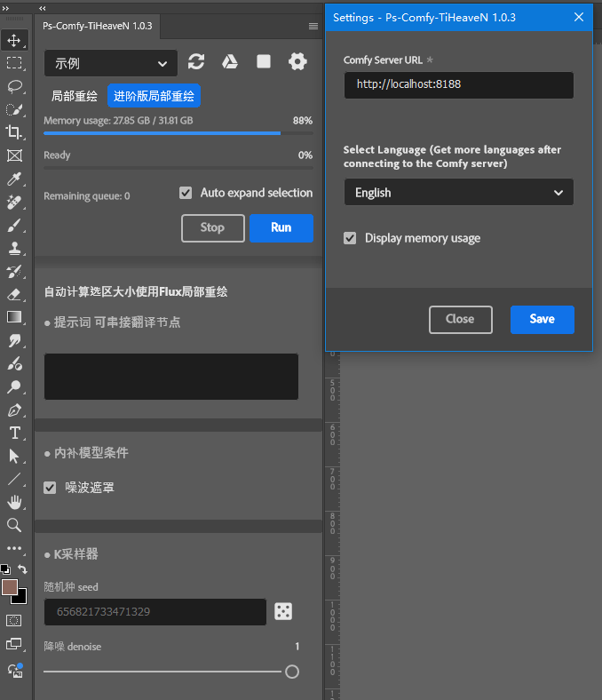The image size is (602, 700).
Task: Click the 随机种 seed input field
Action: pyautogui.click(x=155, y=611)
